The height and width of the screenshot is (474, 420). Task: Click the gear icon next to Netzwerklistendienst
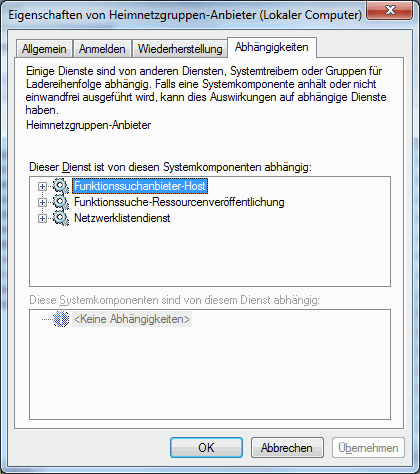pyautogui.click(x=61, y=218)
